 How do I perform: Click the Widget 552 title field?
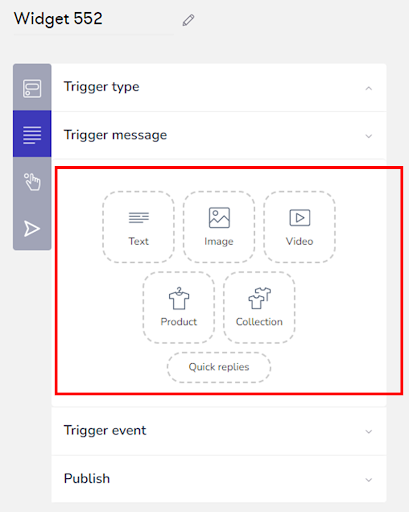(x=93, y=20)
